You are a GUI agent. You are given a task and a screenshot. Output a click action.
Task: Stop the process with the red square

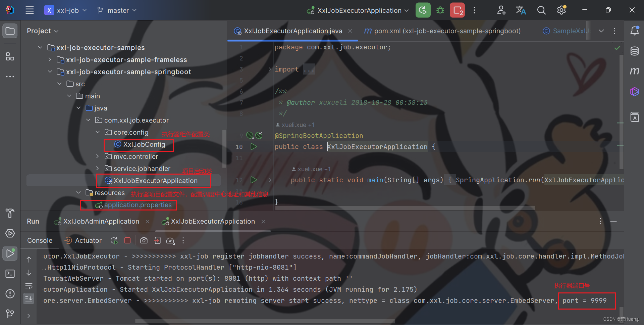[x=127, y=240]
